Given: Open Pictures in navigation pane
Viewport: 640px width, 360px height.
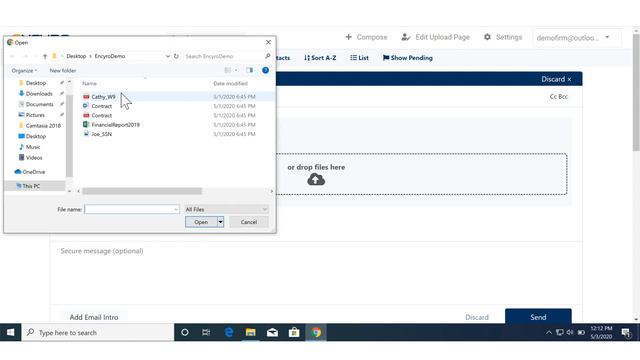Looking at the screenshot, I should pos(35,115).
